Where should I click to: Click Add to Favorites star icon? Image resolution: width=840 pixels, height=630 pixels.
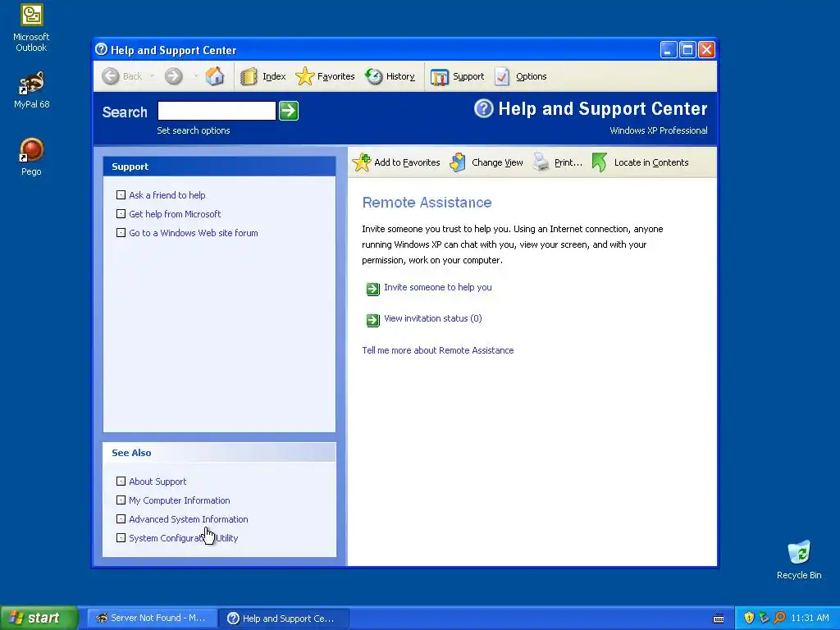pyautogui.click(x=362, y=162)
